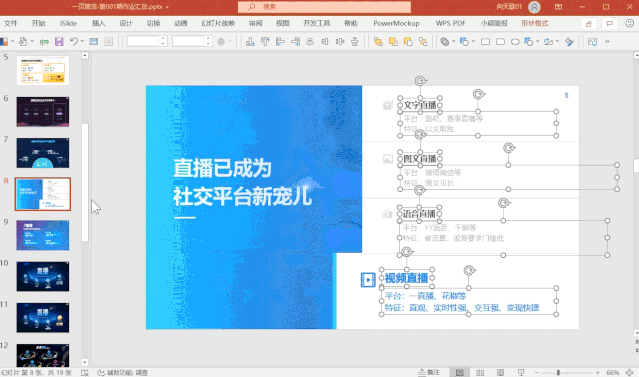Click the Align Center icon

[310, 42]
